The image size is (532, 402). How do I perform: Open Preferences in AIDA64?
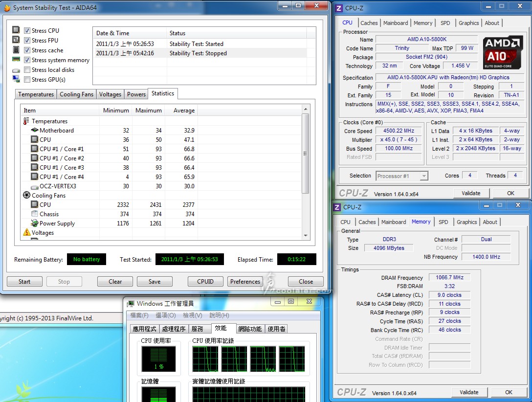[x=245, y=282]
